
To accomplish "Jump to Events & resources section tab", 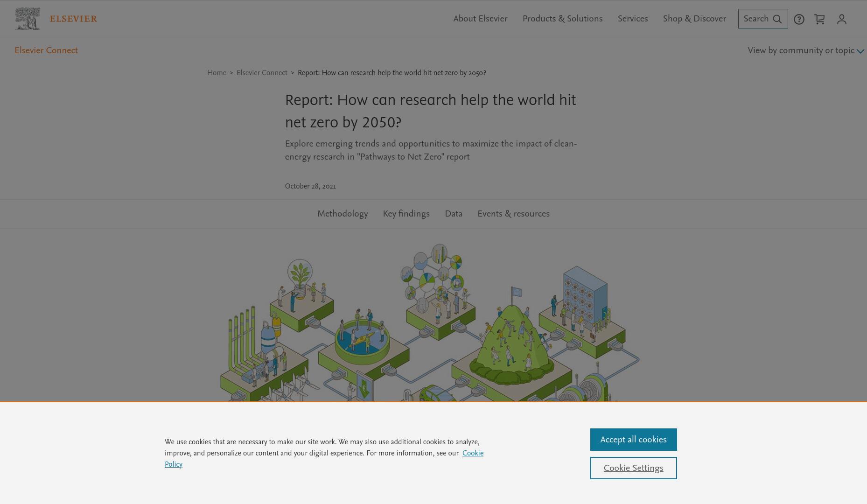I will 513,214.
